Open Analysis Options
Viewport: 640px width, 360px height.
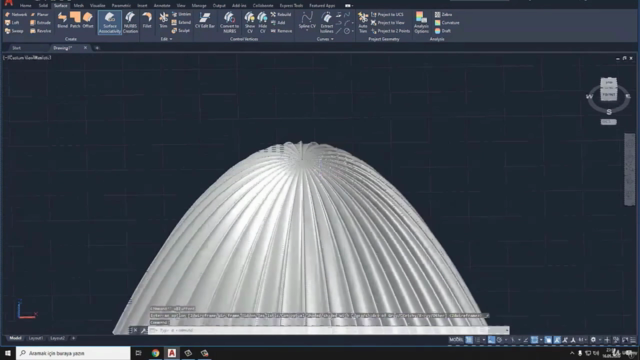pos(421,22)
